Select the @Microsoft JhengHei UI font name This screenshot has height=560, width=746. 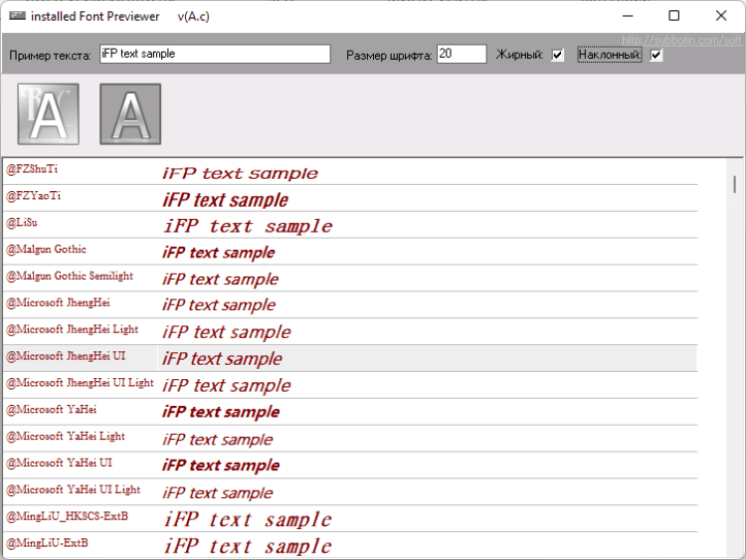point(66,356)
